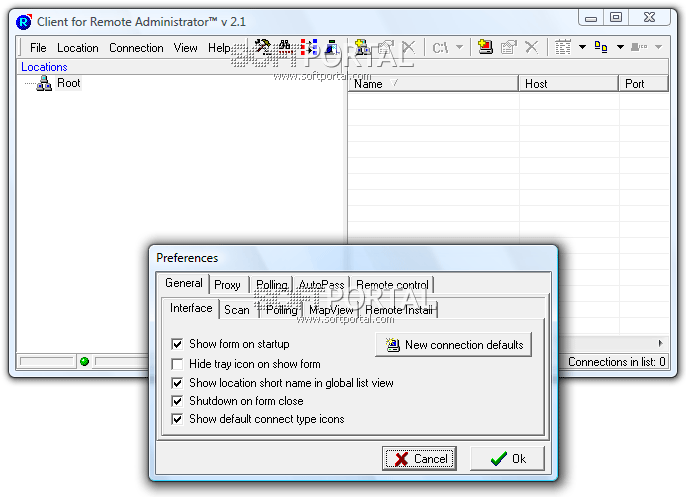Minimize the Client for Remote Administrator window
This screenshot has height=497, width=686.
tap(591, 18)
